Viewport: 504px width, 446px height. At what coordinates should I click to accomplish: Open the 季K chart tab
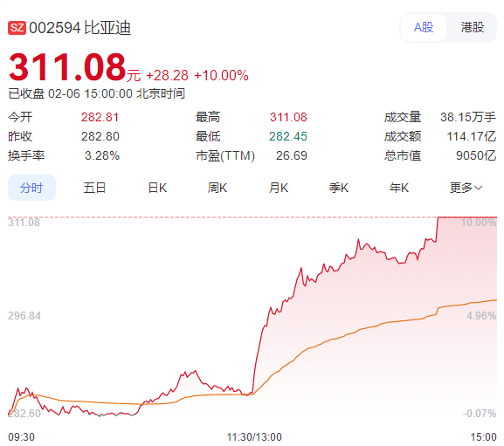338,188
